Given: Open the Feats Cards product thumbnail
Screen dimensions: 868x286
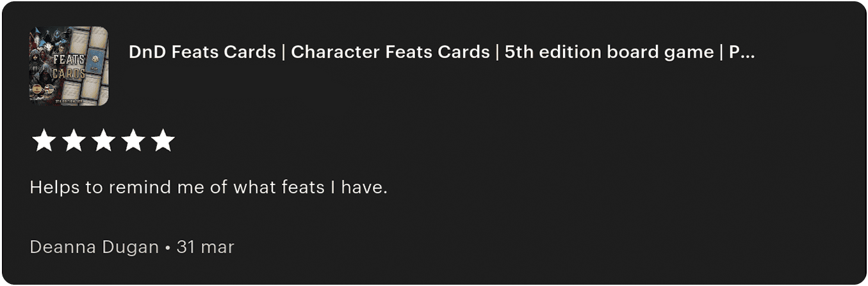Looking at the screenshot, I should pyautogui.click(x=69, y=65).
